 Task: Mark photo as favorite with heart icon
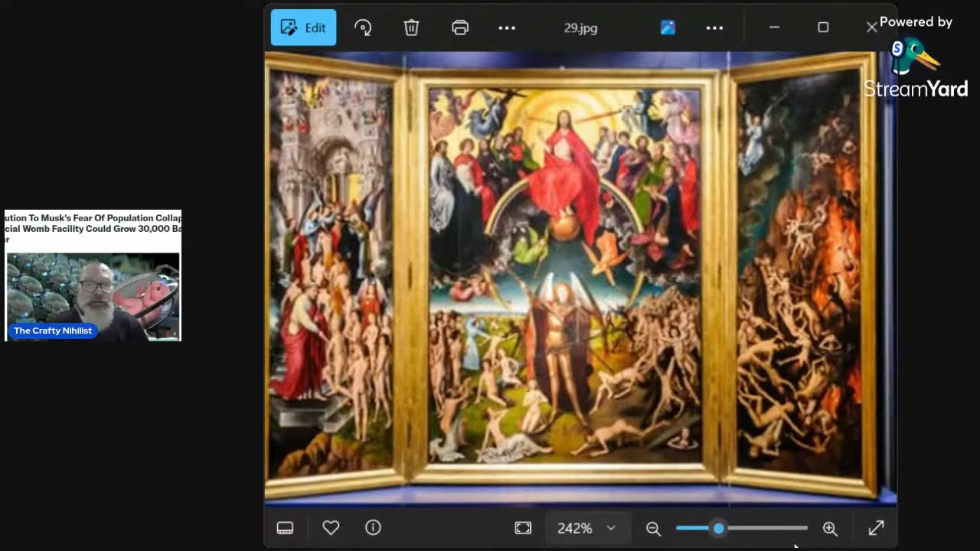tap(331, 527)
